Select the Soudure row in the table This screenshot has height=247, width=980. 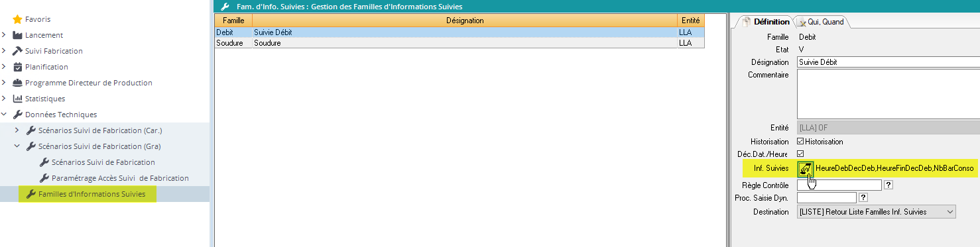coord(459,43)
